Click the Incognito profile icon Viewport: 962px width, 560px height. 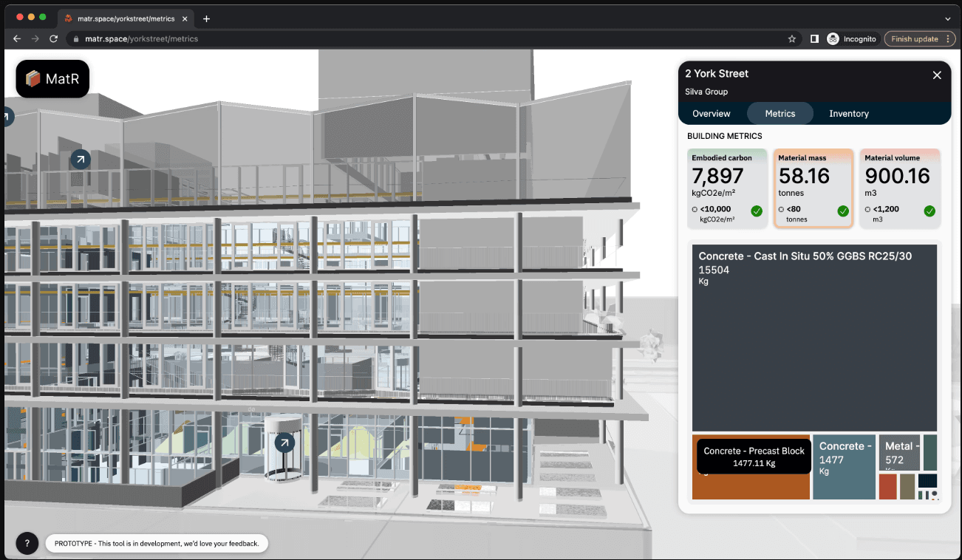click(833, 38)
